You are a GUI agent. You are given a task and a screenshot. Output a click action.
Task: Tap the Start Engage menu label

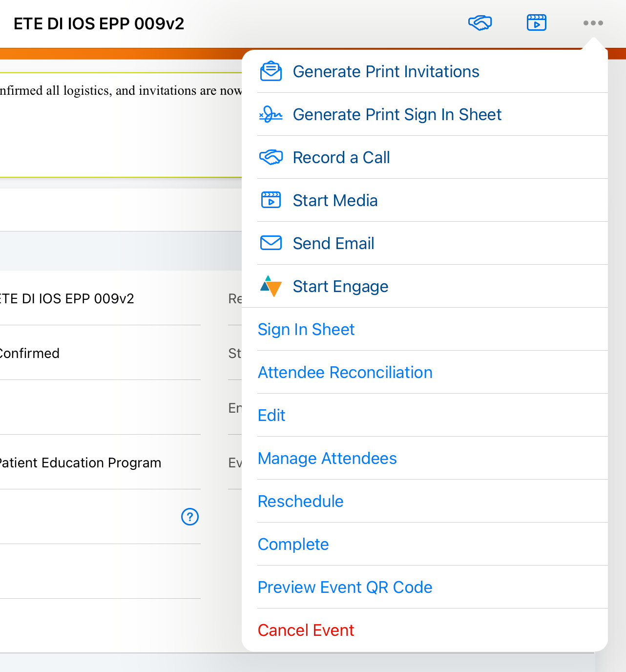340,287
